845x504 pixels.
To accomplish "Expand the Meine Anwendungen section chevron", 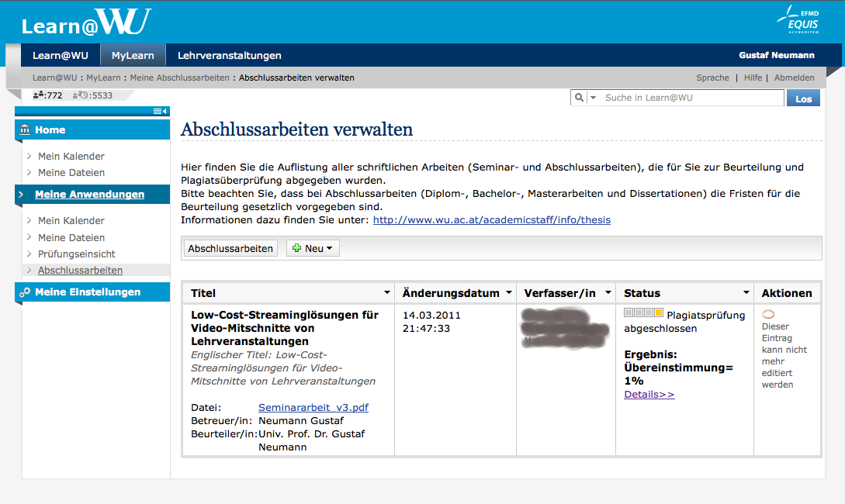I will pos(21,195).
